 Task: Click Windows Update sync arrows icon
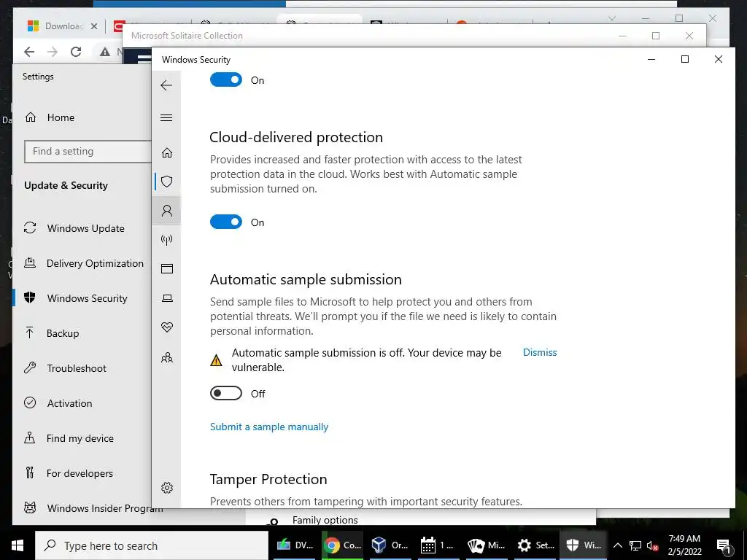pyautogui.click(x=30, y=227)
